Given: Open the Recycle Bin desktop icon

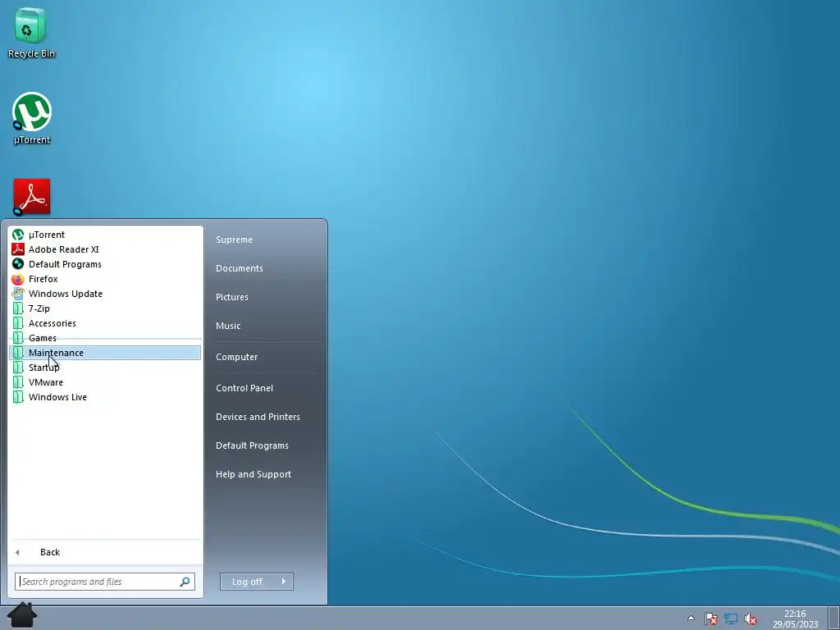Looking at the screenshot, I should pyautogui.click(x=31, y=32).
